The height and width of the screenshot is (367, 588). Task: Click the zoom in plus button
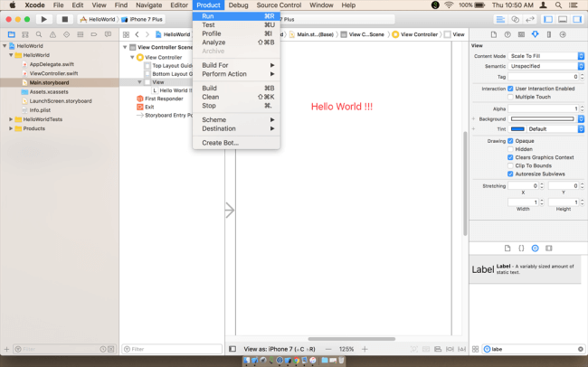pyautogui.click(x=365, y=349)
